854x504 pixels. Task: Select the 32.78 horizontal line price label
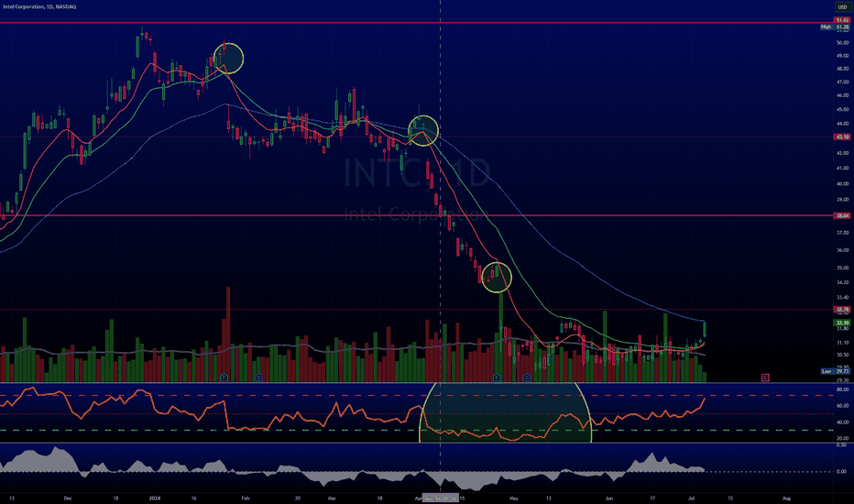coord(842,310)
